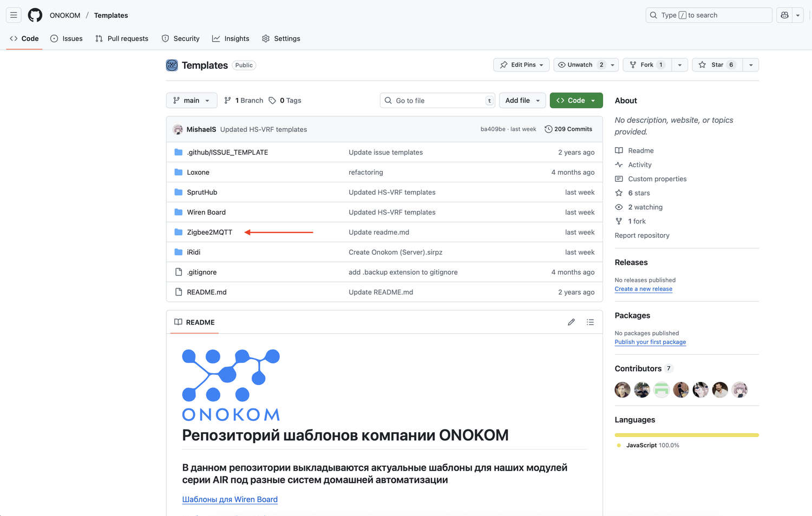
Task: Open the iRidi folder
Action: tap(194, 253)
